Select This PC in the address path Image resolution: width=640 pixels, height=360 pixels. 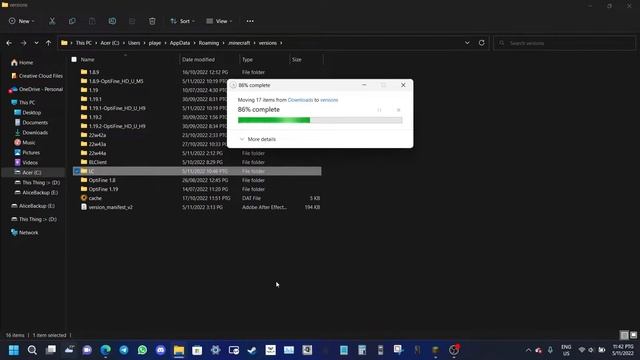pos(84,43)
